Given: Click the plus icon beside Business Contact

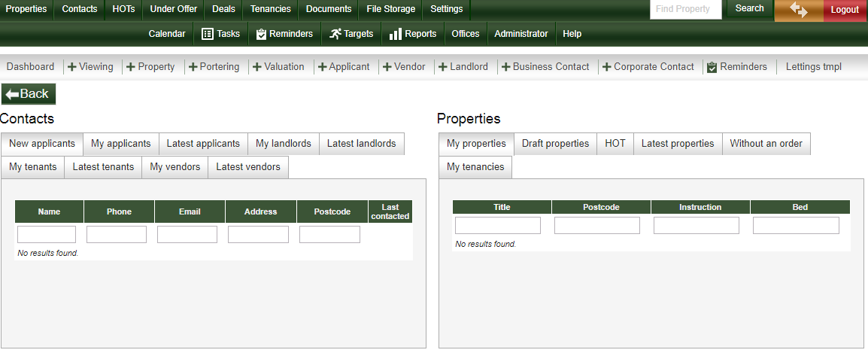Looking at the screenshot, I should point(506,67).
